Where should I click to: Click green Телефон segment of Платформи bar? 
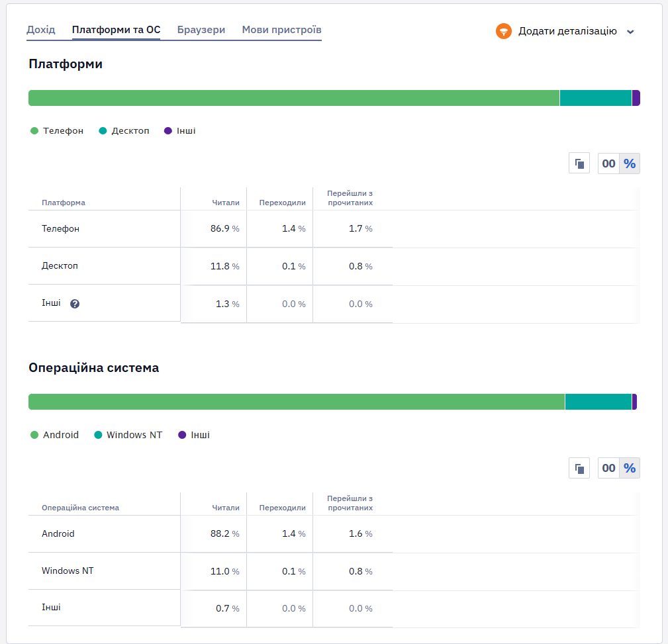[294, 98]
